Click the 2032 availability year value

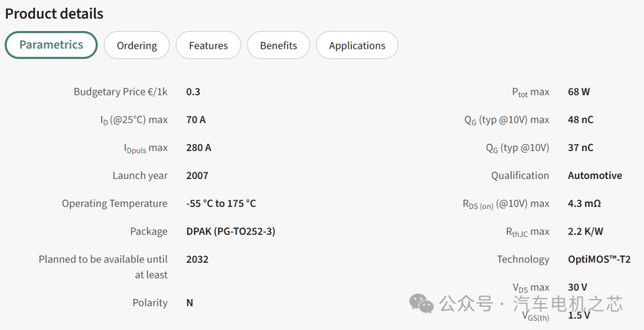point(197,260)
